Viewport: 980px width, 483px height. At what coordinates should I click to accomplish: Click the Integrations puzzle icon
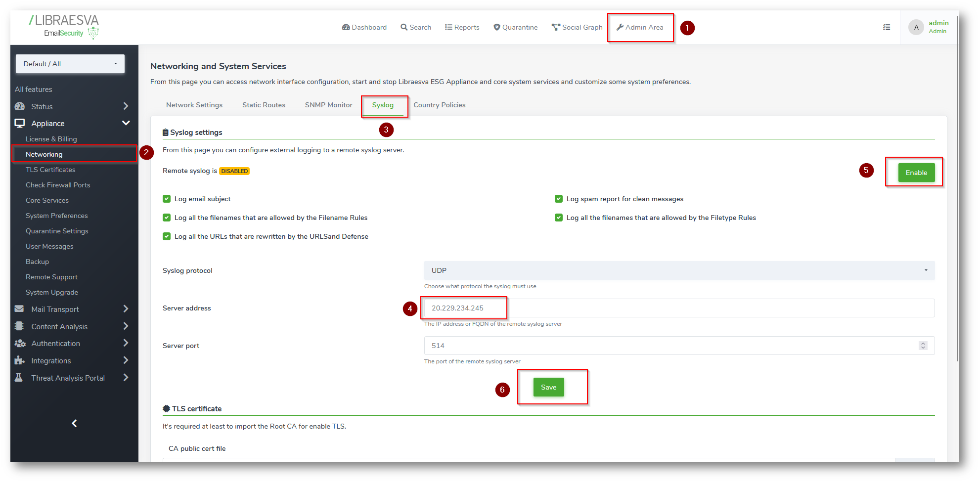pos(19,360)
